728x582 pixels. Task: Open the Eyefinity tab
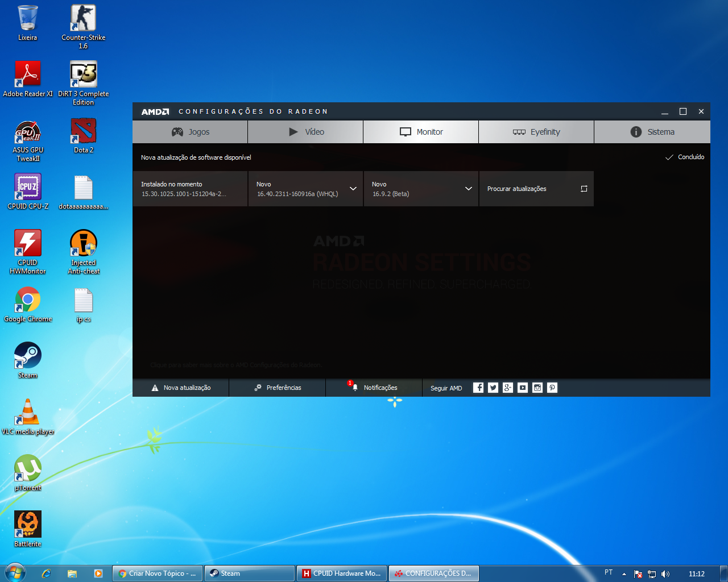(x=536, y=132)
